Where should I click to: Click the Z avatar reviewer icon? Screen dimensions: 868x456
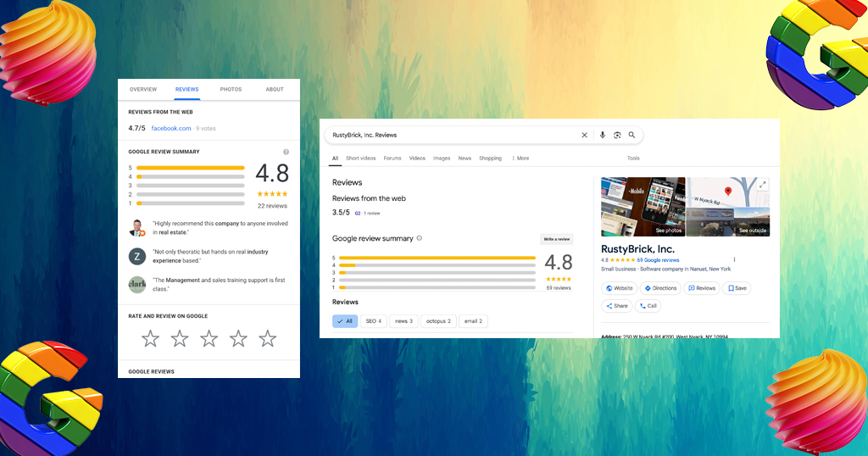pyautogui.click(x=136, y=256)
